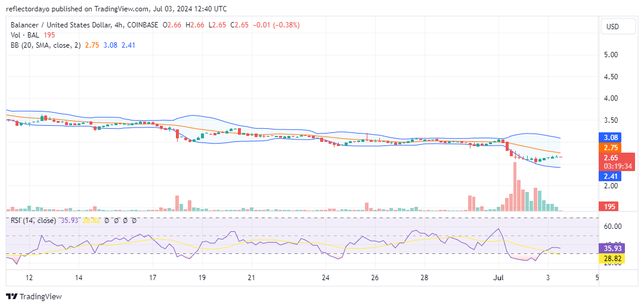Click the date label 26 on time axis
Viewport: 644px width, 307px height.
(375, 278)
